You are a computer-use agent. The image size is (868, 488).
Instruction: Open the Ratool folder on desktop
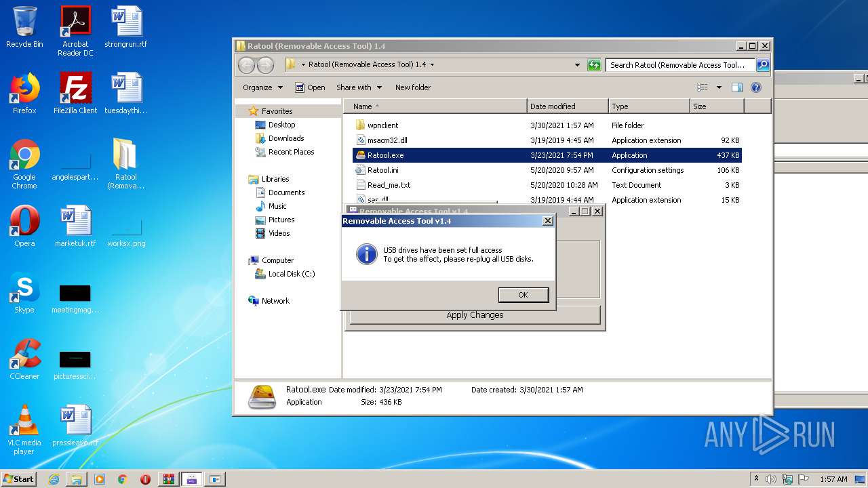click(126, 163)
